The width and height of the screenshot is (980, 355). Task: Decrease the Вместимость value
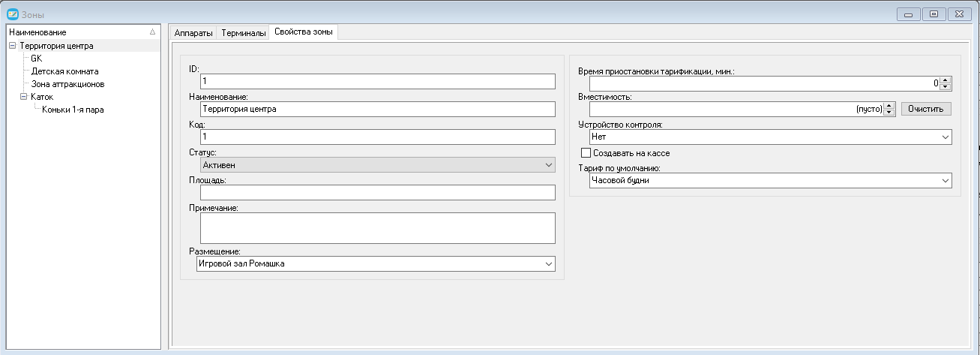tap(890, 113)
